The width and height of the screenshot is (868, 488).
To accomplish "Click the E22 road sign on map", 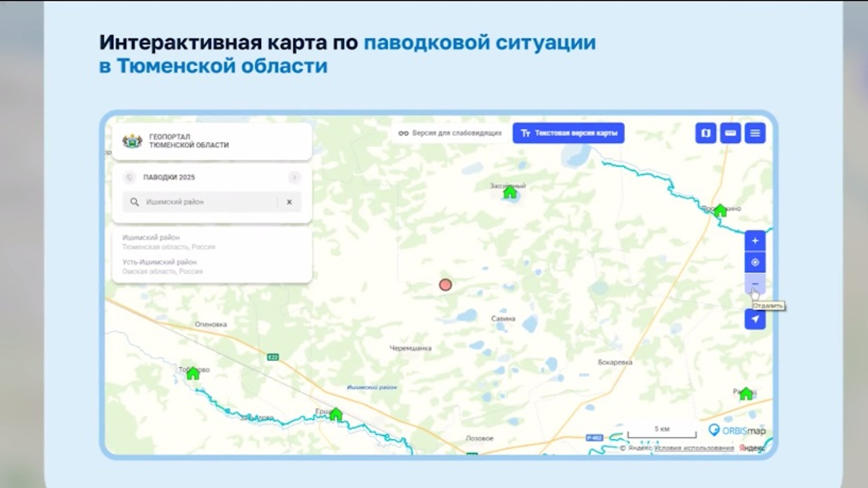I will [x=273, y=357].
